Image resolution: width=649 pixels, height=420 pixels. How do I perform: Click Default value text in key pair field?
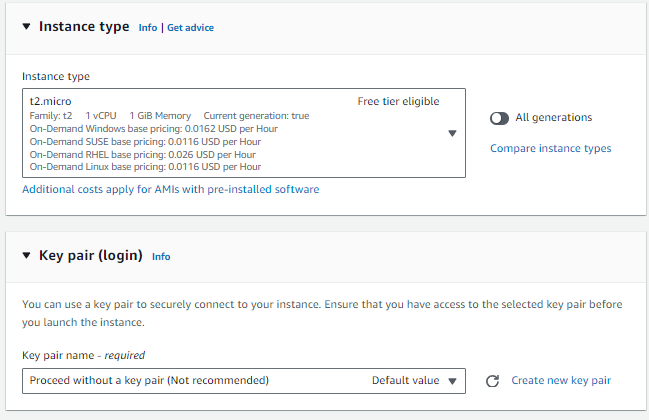[405, 380]
